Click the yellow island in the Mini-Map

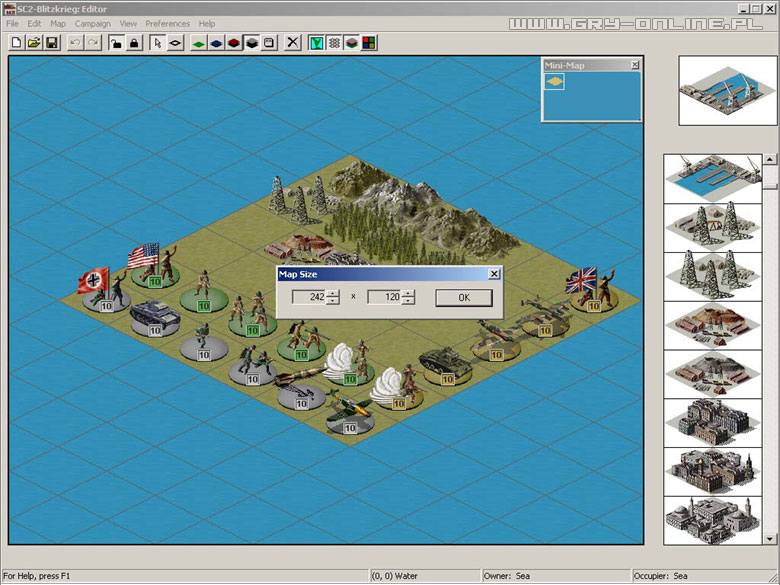click(554, 81)
